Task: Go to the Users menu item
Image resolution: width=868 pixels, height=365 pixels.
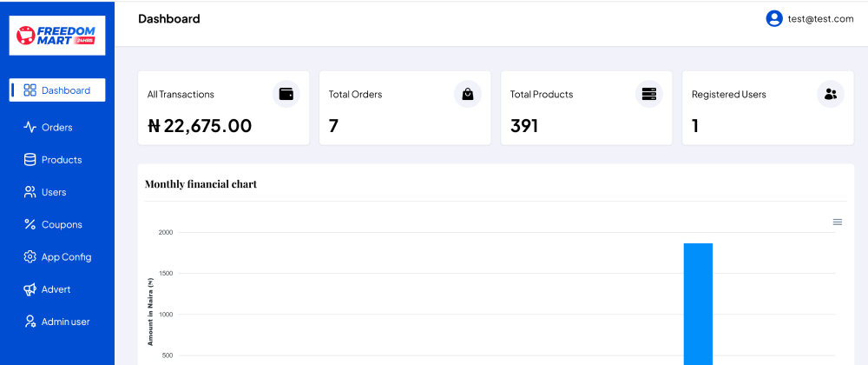Action: point(57,192)
